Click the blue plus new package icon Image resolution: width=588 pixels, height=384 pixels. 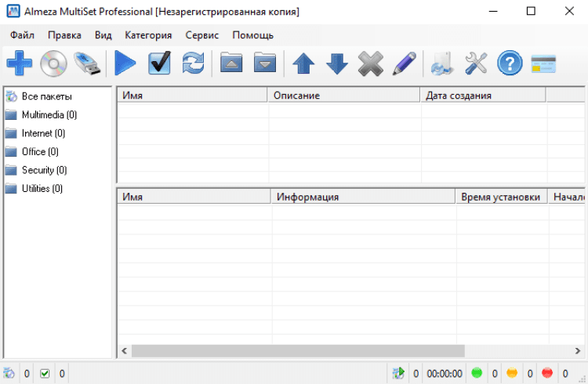point(19,63)
